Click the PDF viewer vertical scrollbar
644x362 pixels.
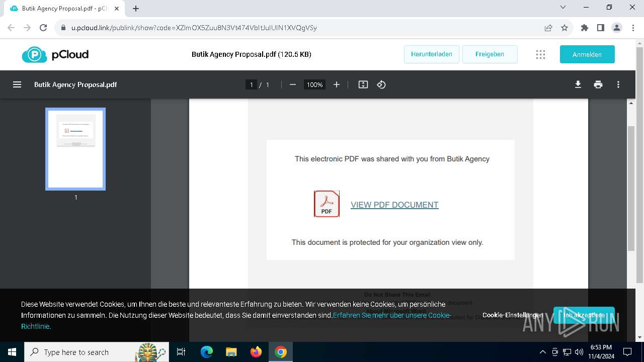tap(631, 189)
